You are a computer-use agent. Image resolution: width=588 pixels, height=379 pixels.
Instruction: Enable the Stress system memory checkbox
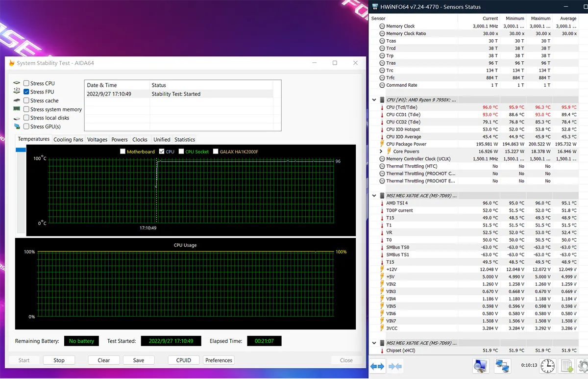(26, 109)
